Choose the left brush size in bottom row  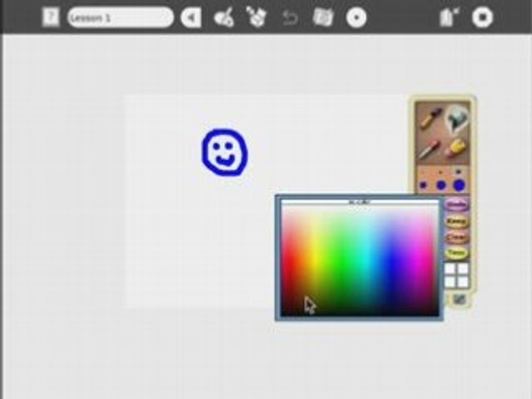[x=423, y=186]
